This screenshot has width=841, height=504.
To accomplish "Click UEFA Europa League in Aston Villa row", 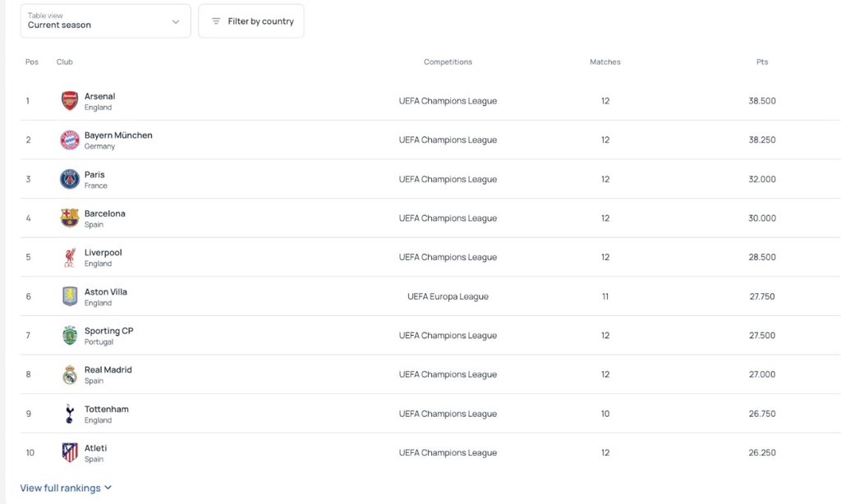I will pyautogui.click(x=448, y=296).
